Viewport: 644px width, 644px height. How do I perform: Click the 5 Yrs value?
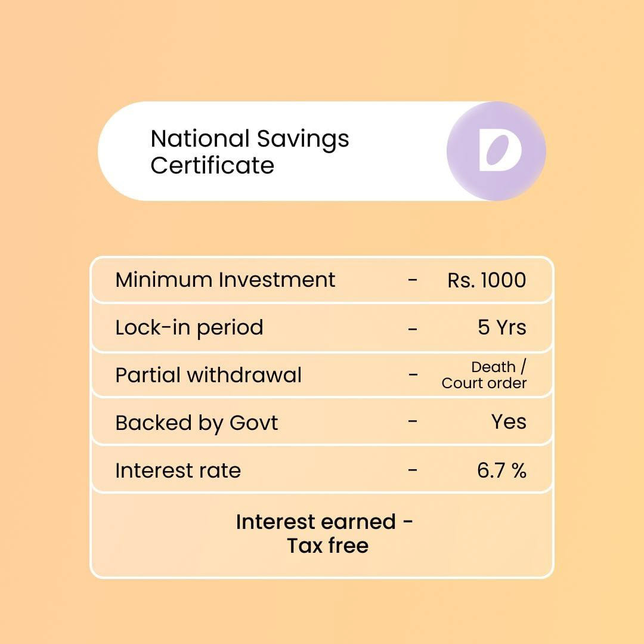501,327
